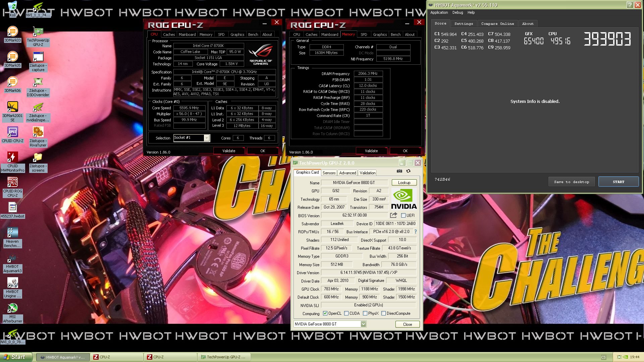644x362 pixels.
Task: Toggle the UEFI checkbox in GPU-Z
Action: 403,216
